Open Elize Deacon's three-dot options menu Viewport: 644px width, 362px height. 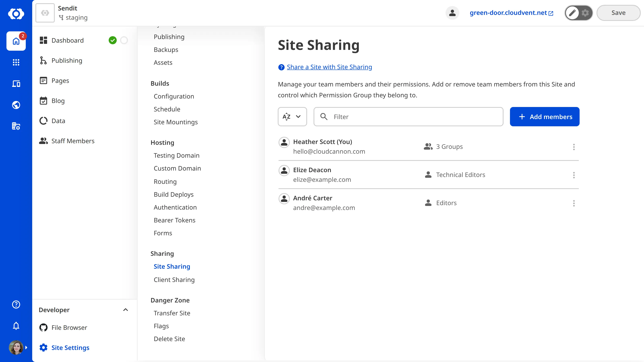(574, 175)
